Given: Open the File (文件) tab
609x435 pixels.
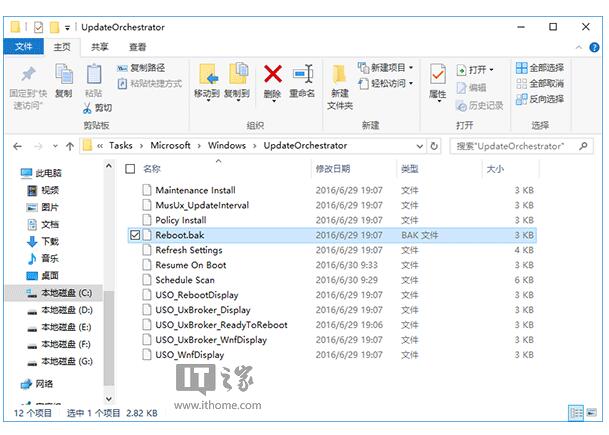Looking at the screenshot, I should coord(24,47).
